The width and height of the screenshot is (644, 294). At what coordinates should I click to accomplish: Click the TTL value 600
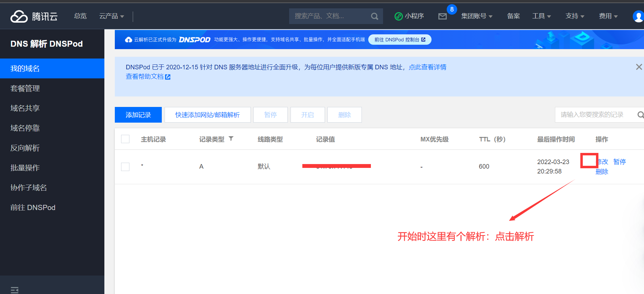click(x=484, y=167)
